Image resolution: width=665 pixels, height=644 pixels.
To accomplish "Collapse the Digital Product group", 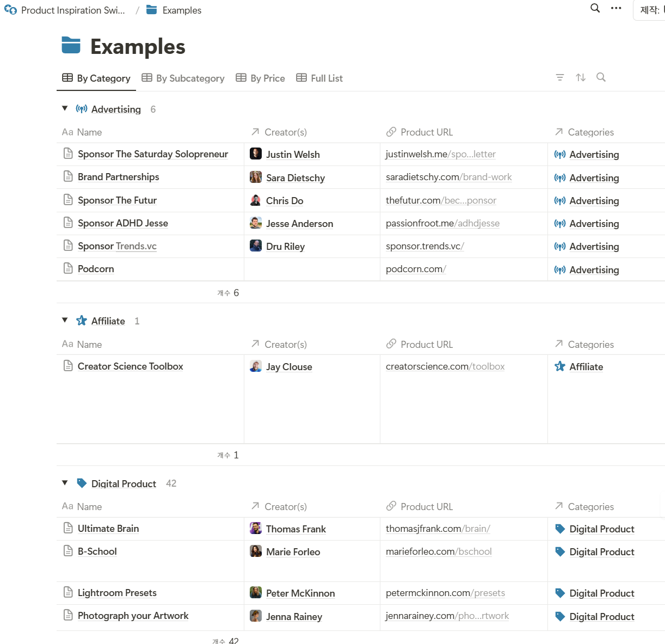I will pyautogui.click(x=65, y=483).
